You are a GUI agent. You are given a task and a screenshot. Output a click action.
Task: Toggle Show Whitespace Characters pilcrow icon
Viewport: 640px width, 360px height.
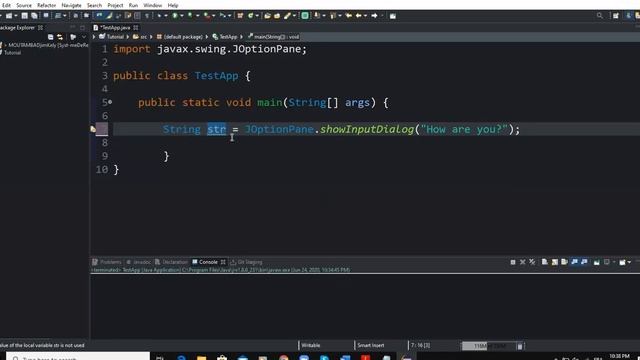(x=147, y=16)
